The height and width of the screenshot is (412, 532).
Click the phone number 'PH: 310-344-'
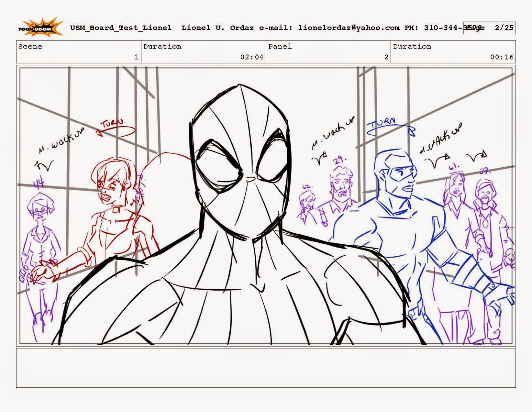pyautogui.click(x=434, y=28)
